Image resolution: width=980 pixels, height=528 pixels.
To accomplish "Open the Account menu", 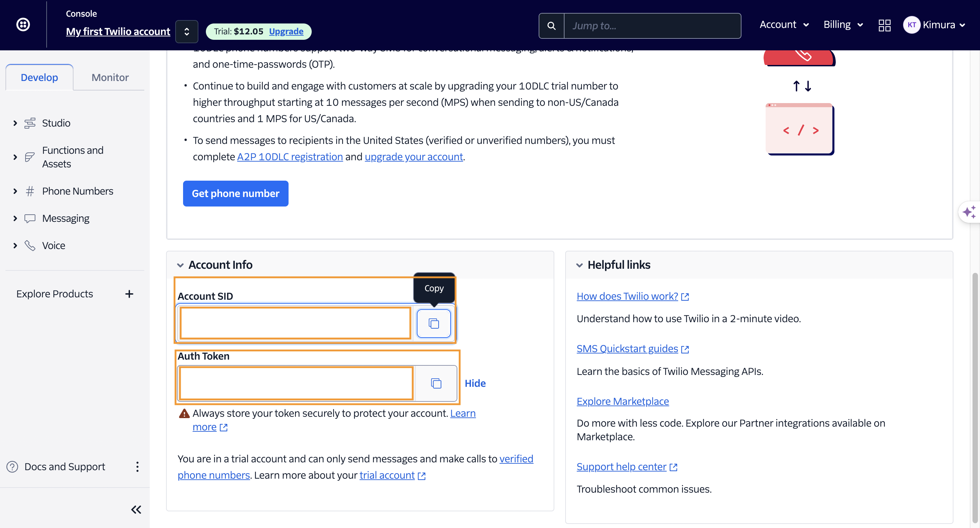I will point(784,25).
